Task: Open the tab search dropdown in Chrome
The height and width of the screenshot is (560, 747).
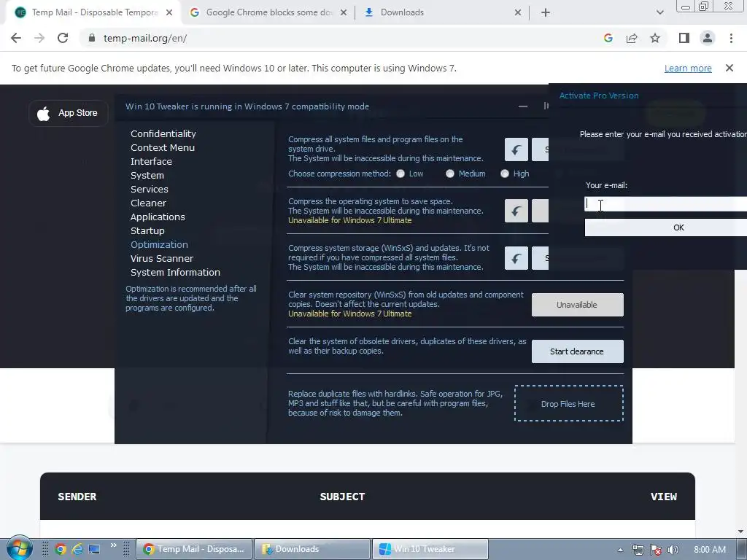Action: 659,12
